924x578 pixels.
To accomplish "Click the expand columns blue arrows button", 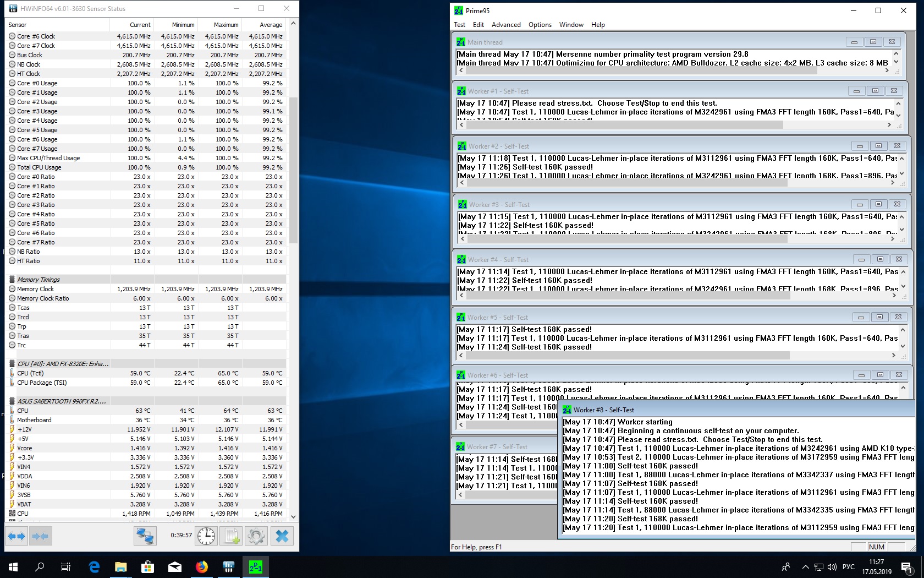I will point(17,536).
